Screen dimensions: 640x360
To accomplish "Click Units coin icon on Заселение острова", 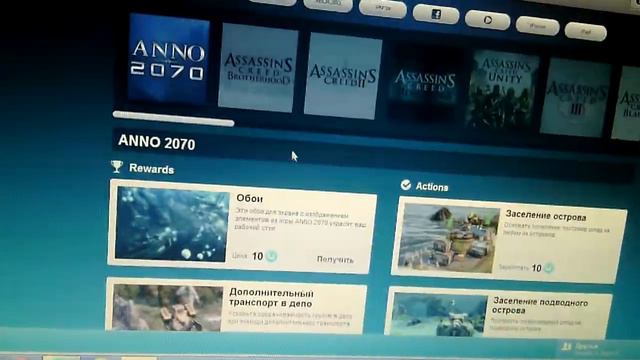I will click(x=549, y=268).
